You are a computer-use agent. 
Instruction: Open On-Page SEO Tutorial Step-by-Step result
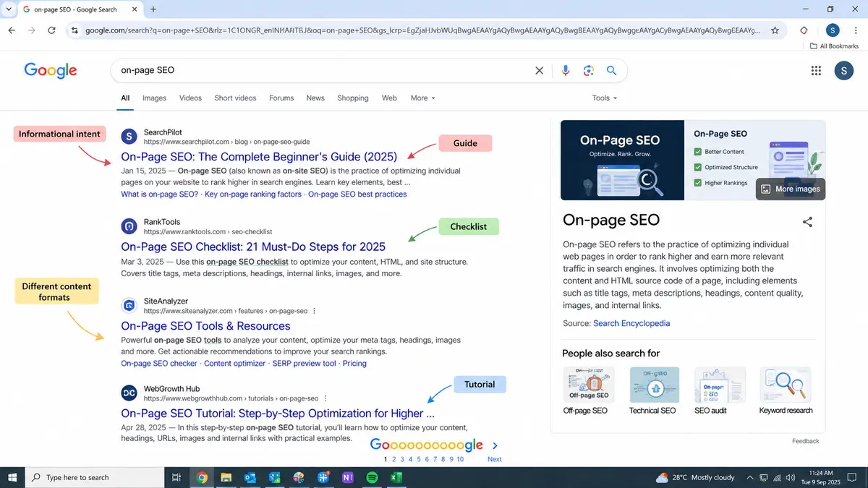coord(278,414)
